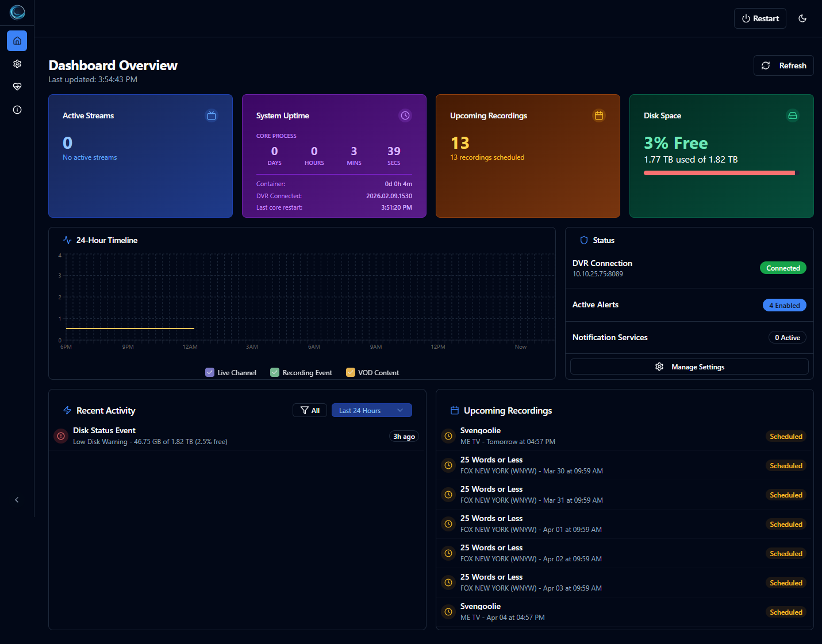Open the Last 24 Hours dropdown
The width and height of the screenshot is (822, 644).
click(371, 410)
